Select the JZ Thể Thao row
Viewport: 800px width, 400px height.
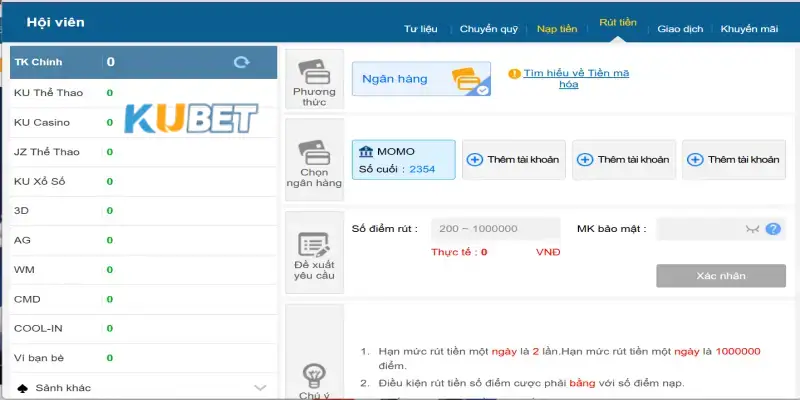click(143, 152)
